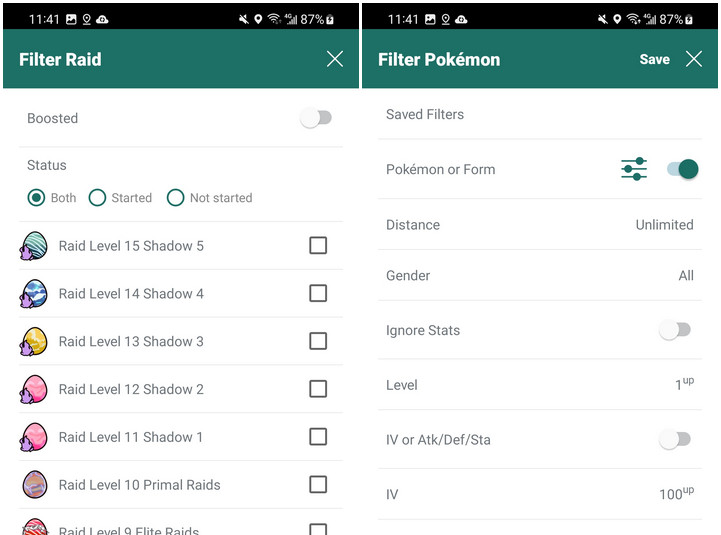Disable the Pokémon or Form toggle

pos(683,169)
